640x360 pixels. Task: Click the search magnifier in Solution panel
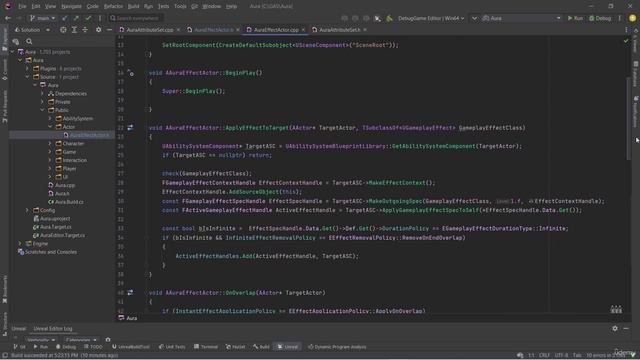(x=29, y=41)
